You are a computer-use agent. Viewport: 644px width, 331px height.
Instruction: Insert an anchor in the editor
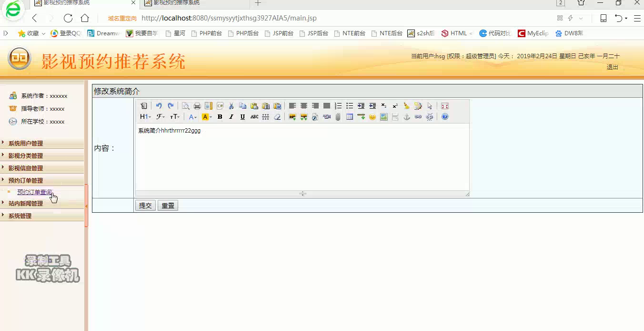pyautogui.click(x=407, y=117)
